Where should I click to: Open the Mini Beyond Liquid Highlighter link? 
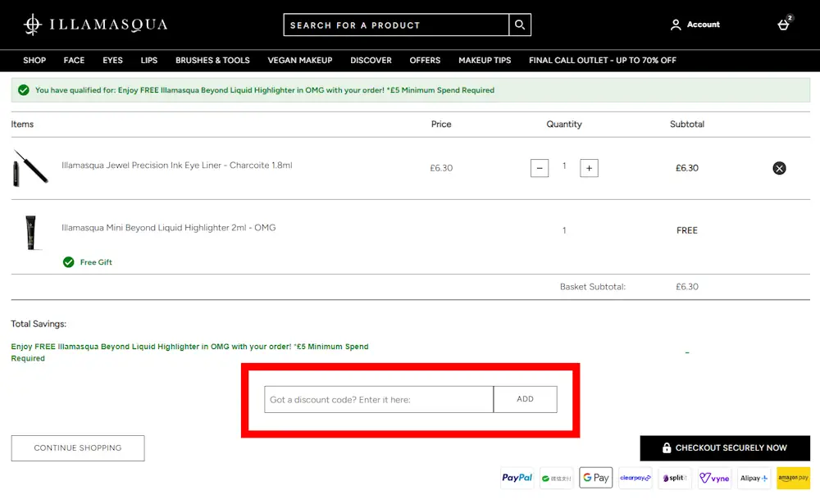[168, 228]
